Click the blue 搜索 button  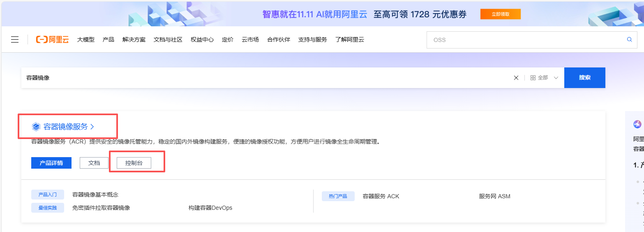pyautogui.click(x=585, y=78)
